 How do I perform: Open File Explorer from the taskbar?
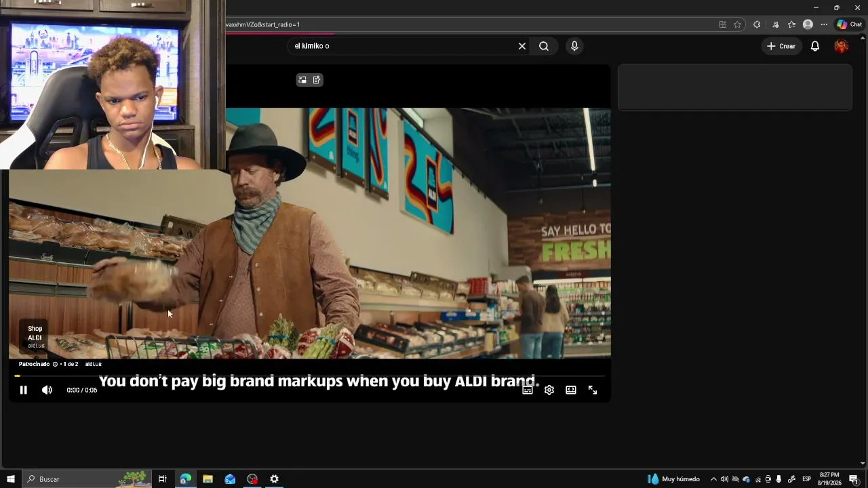208,479
